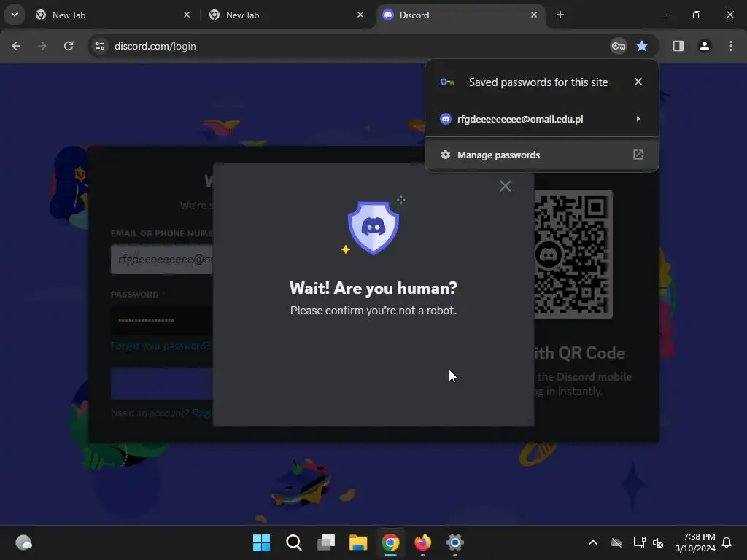The width and height of the screenshot is (747, 560).
Task: Open a new browser tab
Action: coord(560,15)
